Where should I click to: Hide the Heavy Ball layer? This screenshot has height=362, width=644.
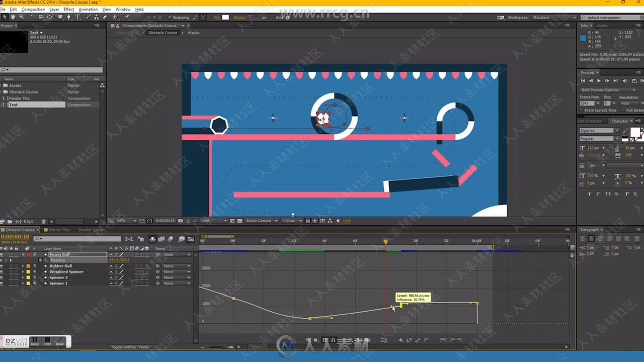pyautogui.click(x=2, y=254)
